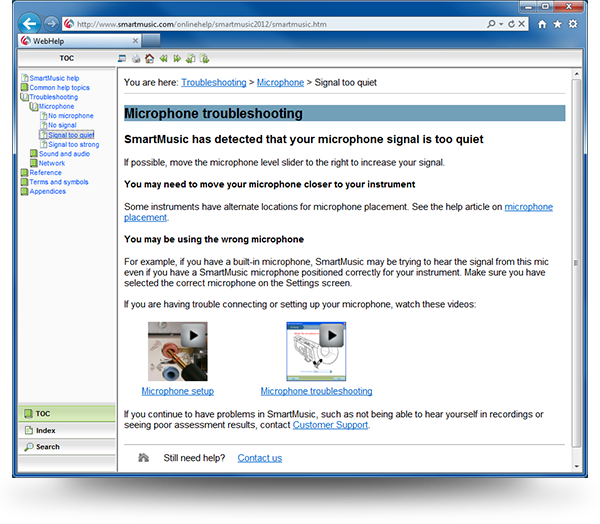The image size is (600, 524).
Task: Click the content vertical scrollbar thumb
Action: tap(576, 263)
